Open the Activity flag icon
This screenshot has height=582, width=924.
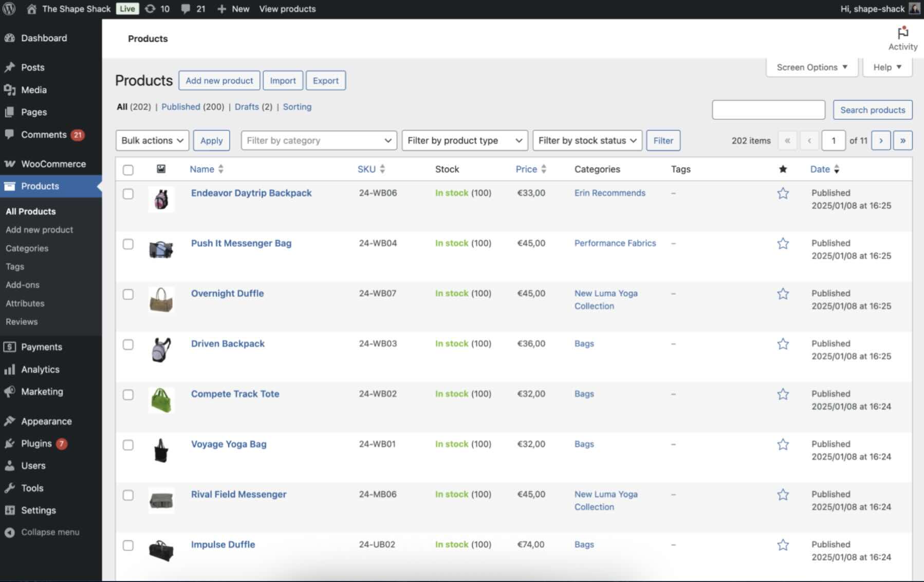pos(902,33)
